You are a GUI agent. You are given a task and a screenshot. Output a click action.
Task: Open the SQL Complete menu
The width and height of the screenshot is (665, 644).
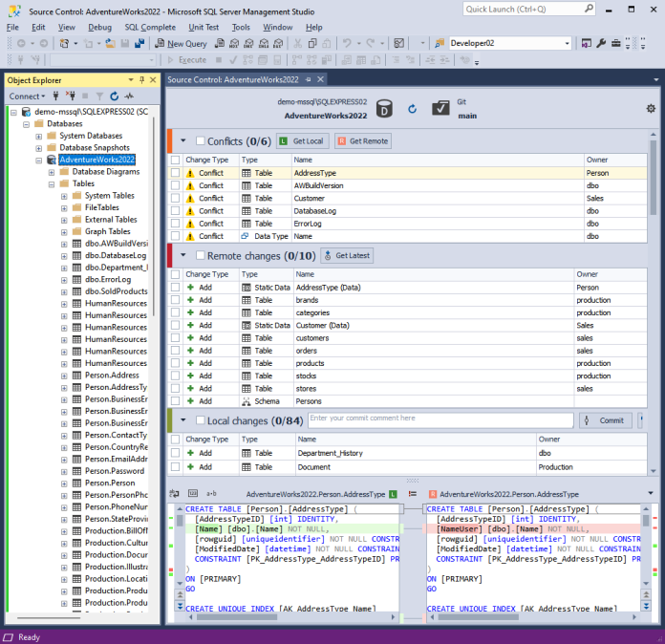pos(150,27)
